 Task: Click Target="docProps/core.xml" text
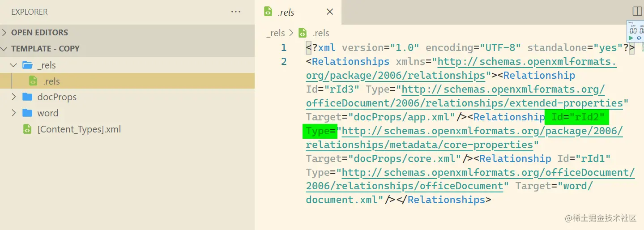tap(384, 158)
